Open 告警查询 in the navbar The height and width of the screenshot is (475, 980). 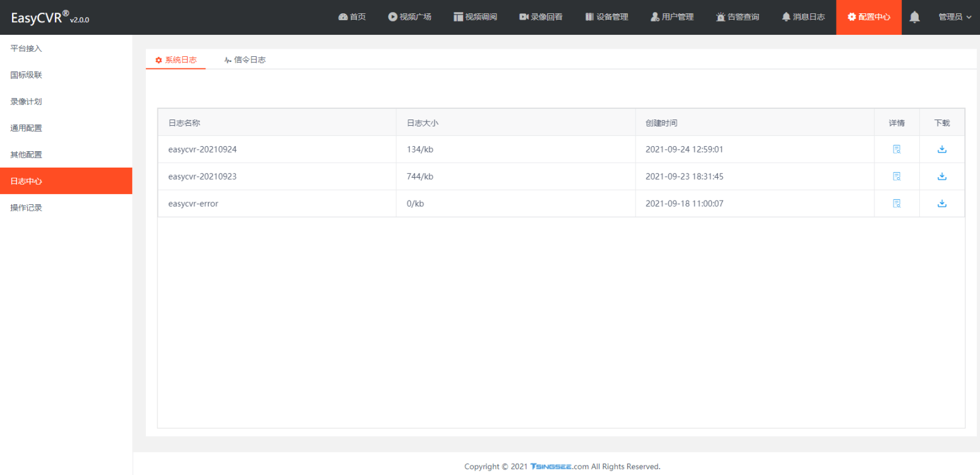[737, 17]
